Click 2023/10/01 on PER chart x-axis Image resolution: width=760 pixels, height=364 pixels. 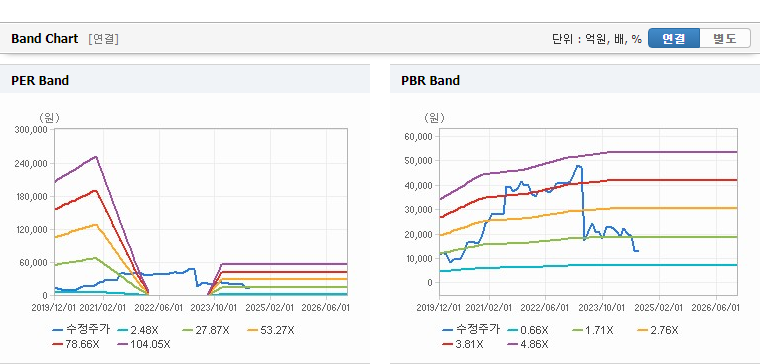click(x=214, y=308)
